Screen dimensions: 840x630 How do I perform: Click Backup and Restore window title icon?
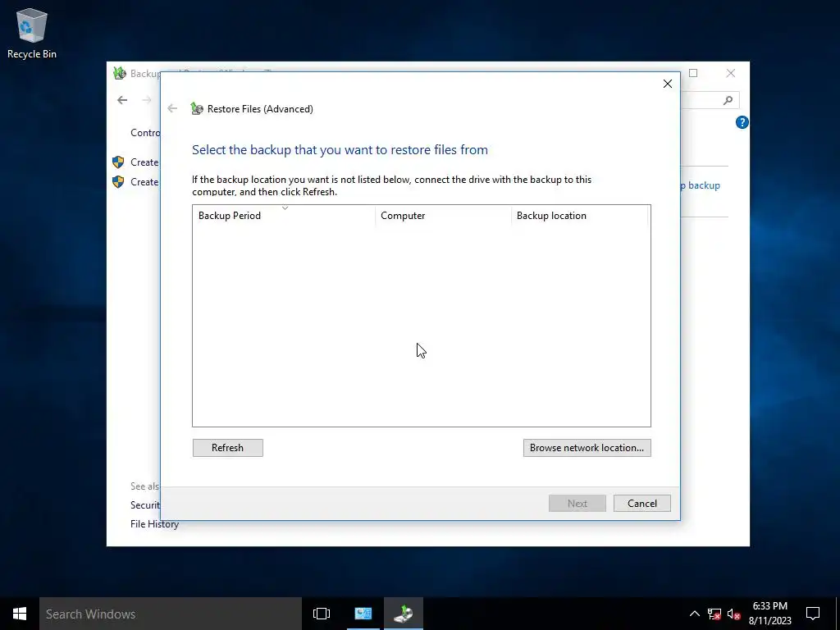pos(120,73)
